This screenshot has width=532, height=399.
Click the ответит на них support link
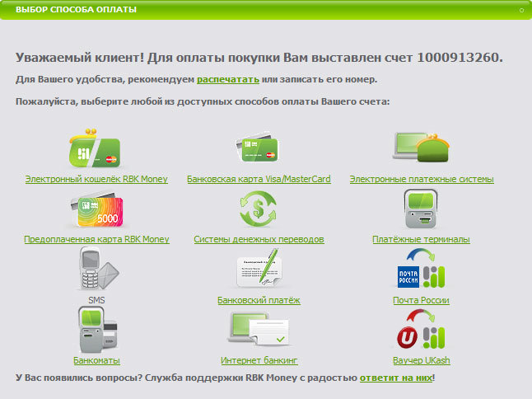pos(396,378)
